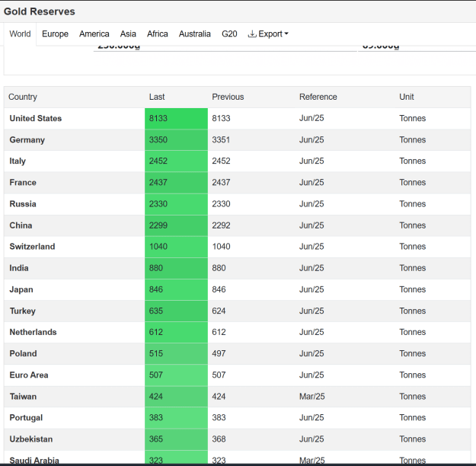Click the Export download icon
This screenshot has width=476, height=466.
252,34
